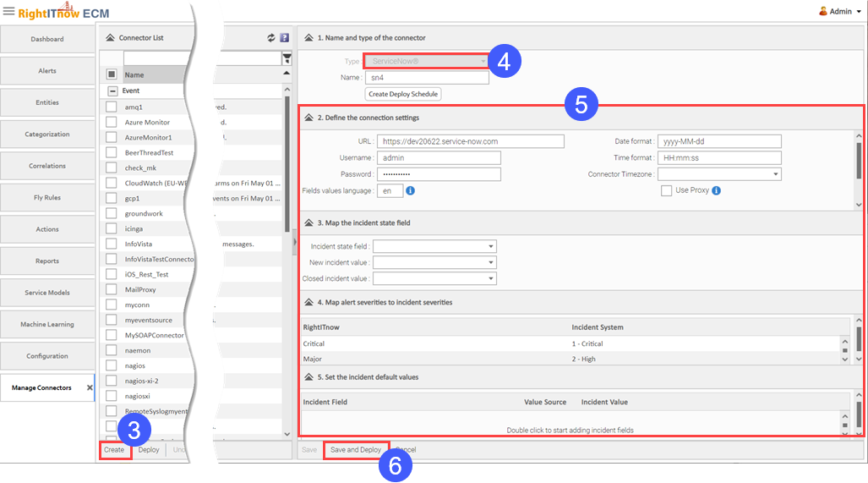
Task: Click Create Deploy Schedule button
Action: pos(403,94)
